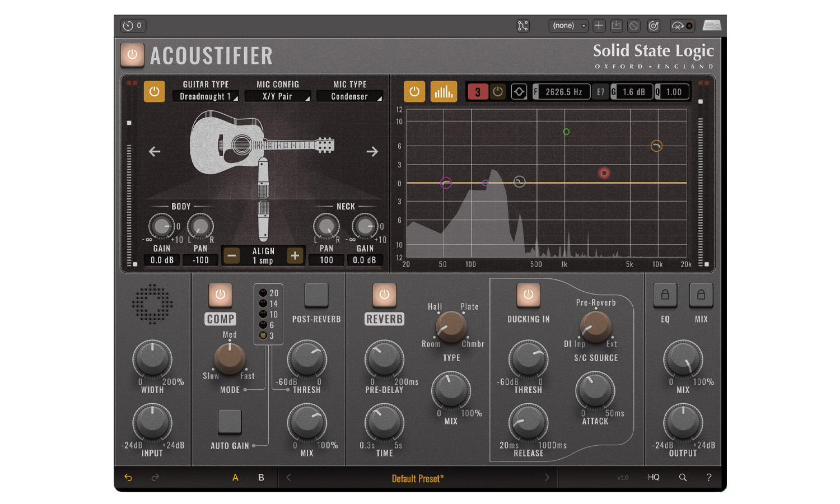Image resolution: width=840 pixels, height=504 pixels.
Task: Click the previous guitar left arrow
Action: [x=155, y=151]
